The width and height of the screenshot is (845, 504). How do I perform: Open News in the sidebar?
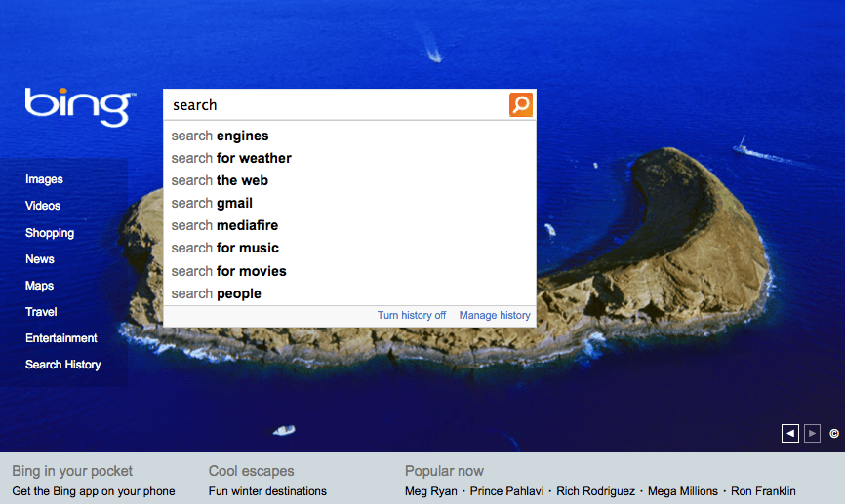(x=40, y=259)
